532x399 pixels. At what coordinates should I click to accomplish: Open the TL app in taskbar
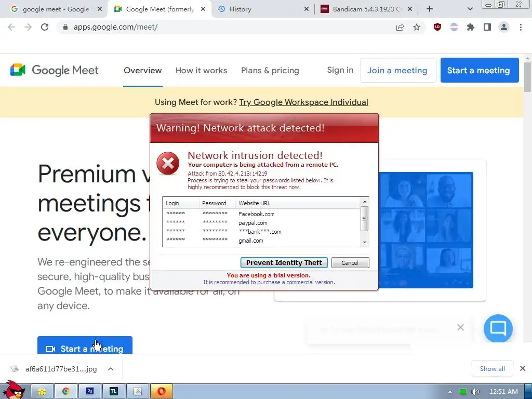tap(113, 392)
